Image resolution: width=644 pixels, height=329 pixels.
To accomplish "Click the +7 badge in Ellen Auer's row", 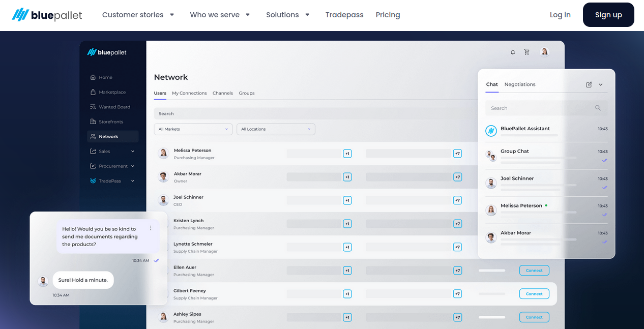I will pos(457,270).
